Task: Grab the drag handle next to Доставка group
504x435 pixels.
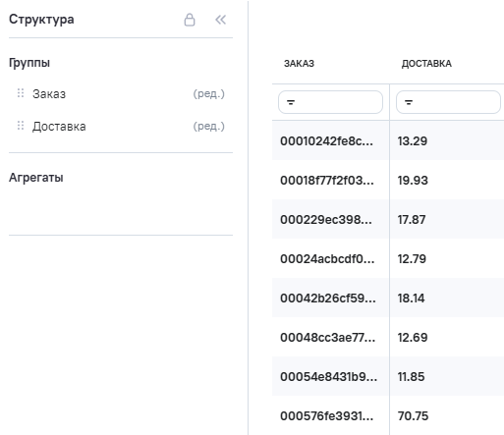Action: pyautogui.click(x=21, y=126)
